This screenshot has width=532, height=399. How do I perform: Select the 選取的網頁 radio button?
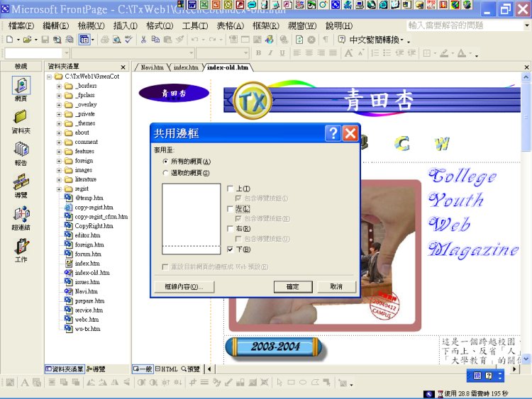pos(166,173)
